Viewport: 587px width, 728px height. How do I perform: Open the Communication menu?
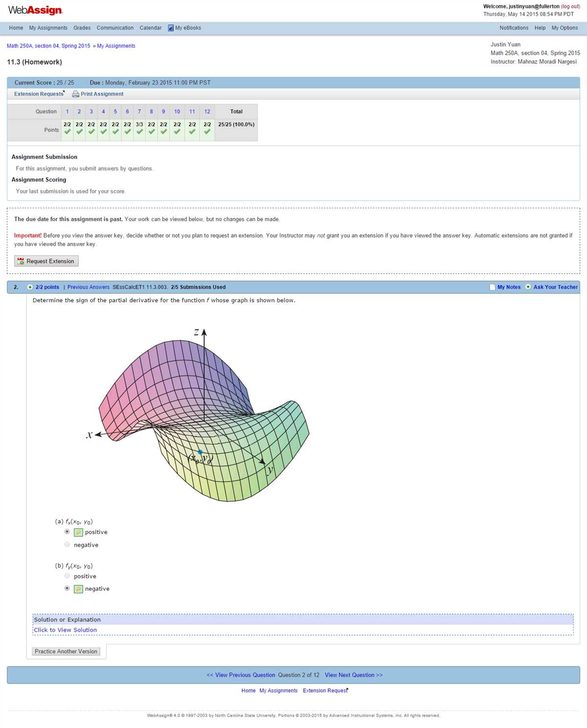(x=115, y=28)
